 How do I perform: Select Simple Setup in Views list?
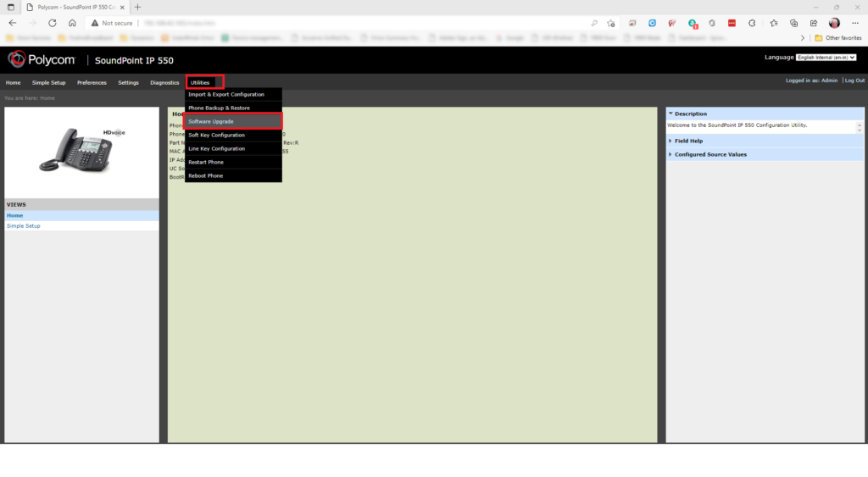(x=81, y=225)
